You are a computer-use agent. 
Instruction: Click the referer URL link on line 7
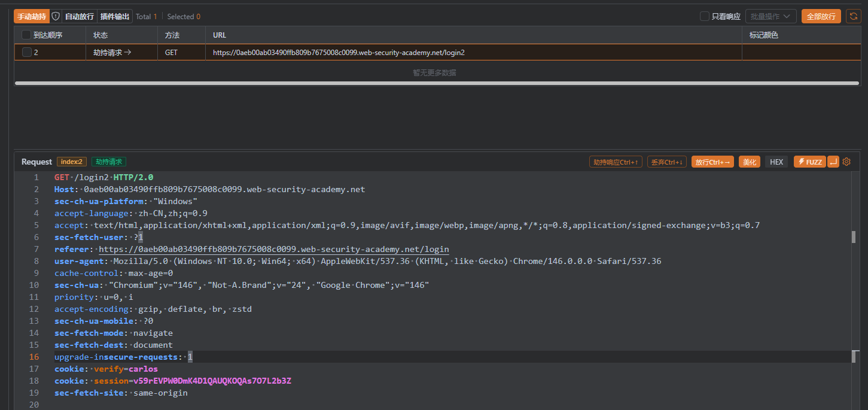(x=273, y=249)
